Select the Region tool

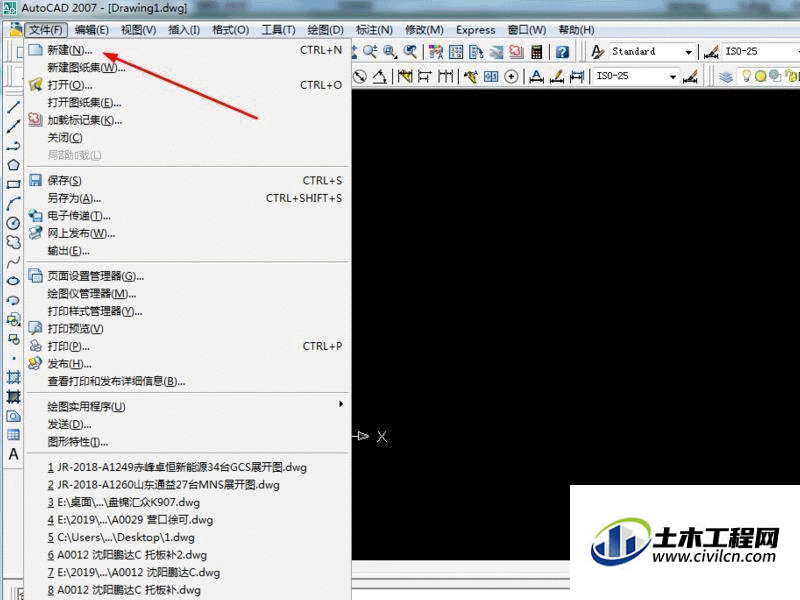tap(13, 416)
